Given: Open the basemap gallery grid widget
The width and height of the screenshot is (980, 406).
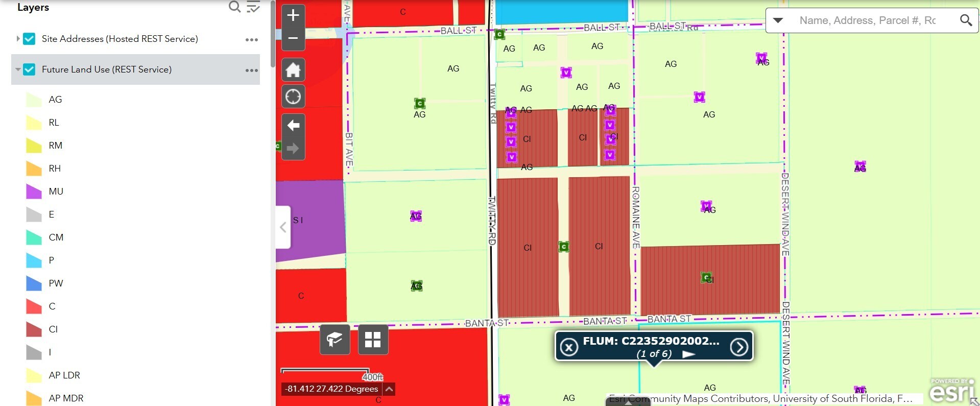Looking at the screenshot, I should click(373, 340).
